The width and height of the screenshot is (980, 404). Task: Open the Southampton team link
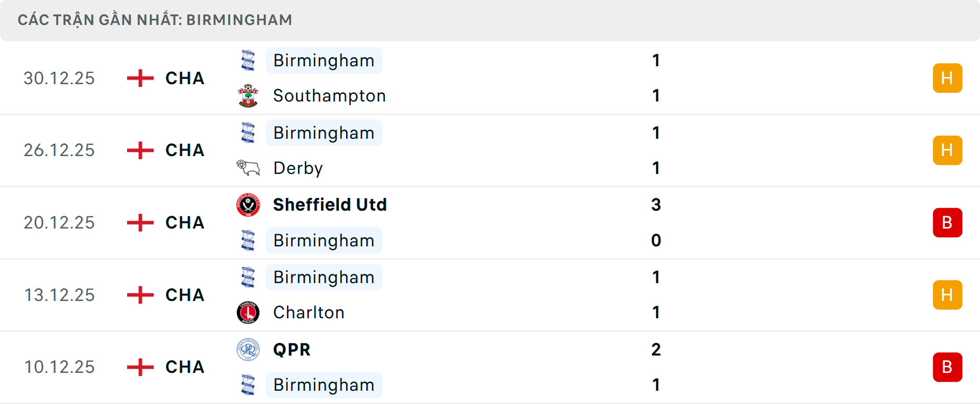[x=329, y=96]
